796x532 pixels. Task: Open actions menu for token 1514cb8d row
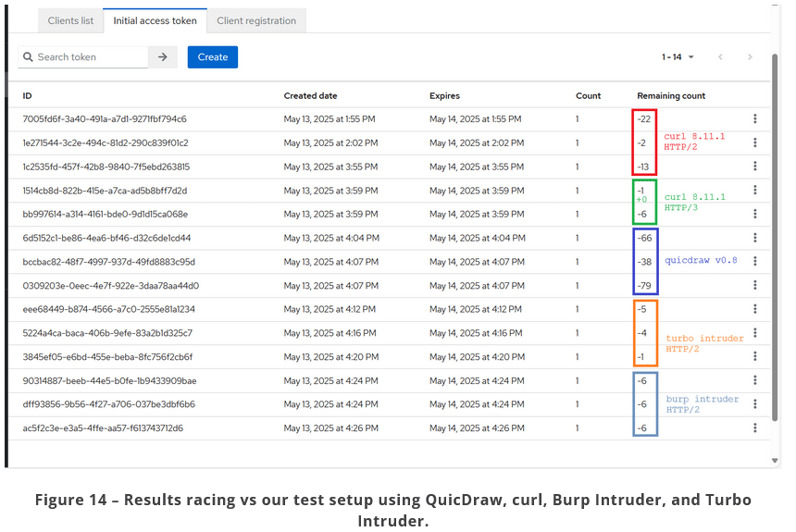pos(755,191)
